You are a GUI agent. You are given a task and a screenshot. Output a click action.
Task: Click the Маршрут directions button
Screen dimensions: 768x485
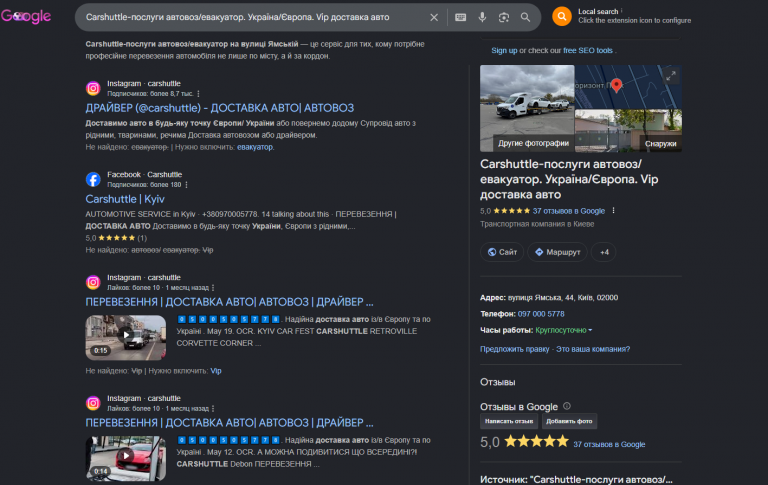[557, 252]
